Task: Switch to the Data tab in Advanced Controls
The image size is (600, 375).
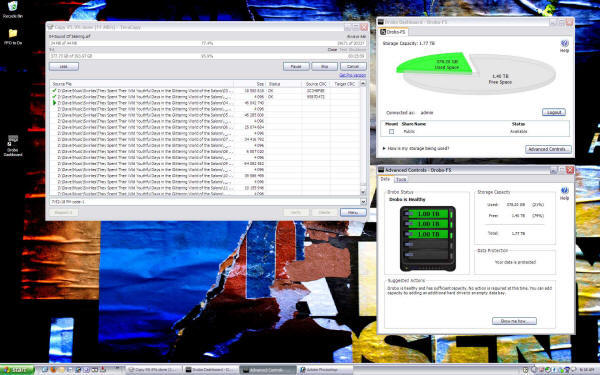Action: [385, 179]
